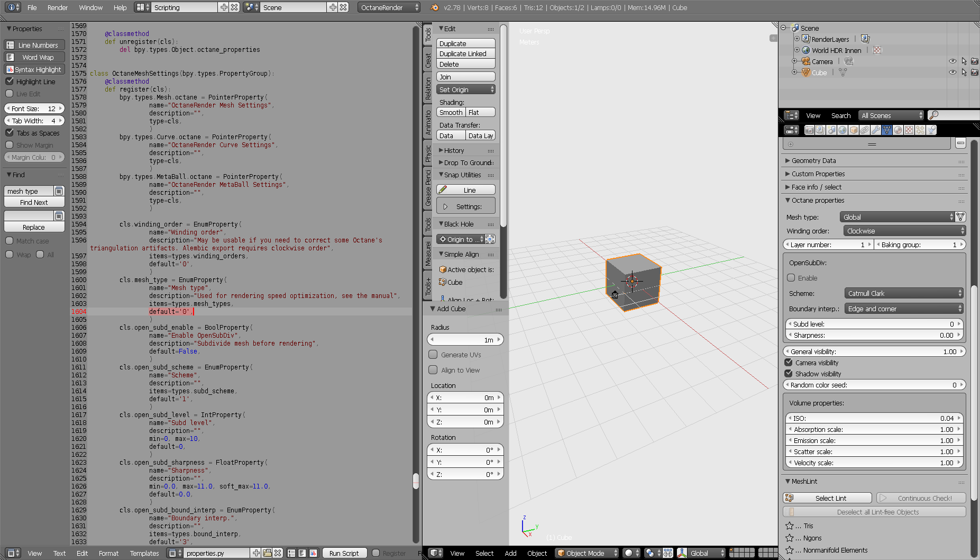
Task: Open the Object properties tab (cube icon)
Action: pos(854,130)
